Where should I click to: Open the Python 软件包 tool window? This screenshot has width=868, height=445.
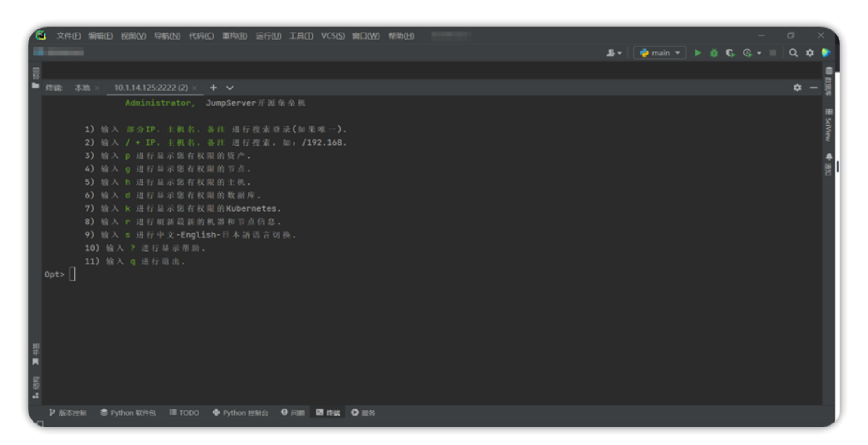[128, 412]
